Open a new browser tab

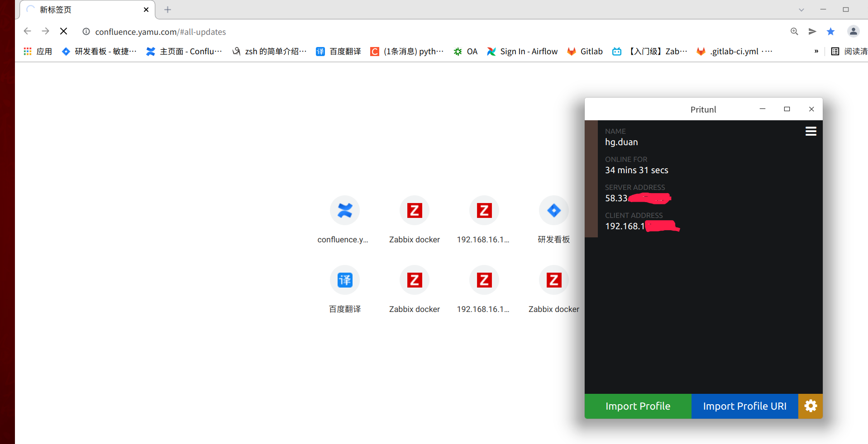[167, 9]
